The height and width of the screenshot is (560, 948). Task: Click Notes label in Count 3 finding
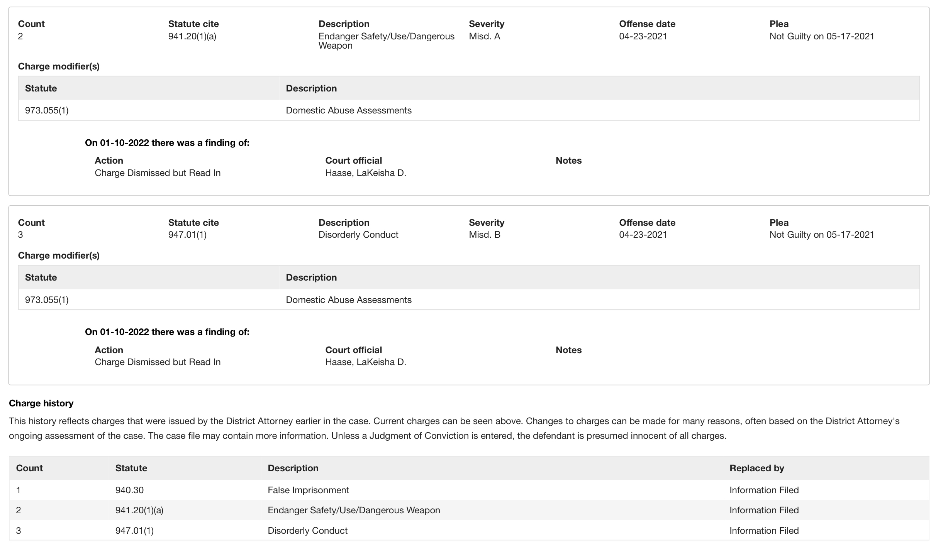click(x=568, y=350)
